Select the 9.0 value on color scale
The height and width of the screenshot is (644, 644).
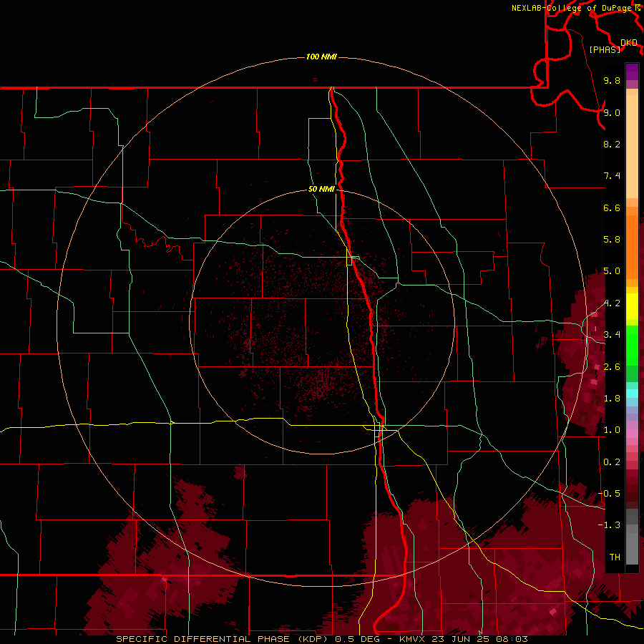point(612,112)
